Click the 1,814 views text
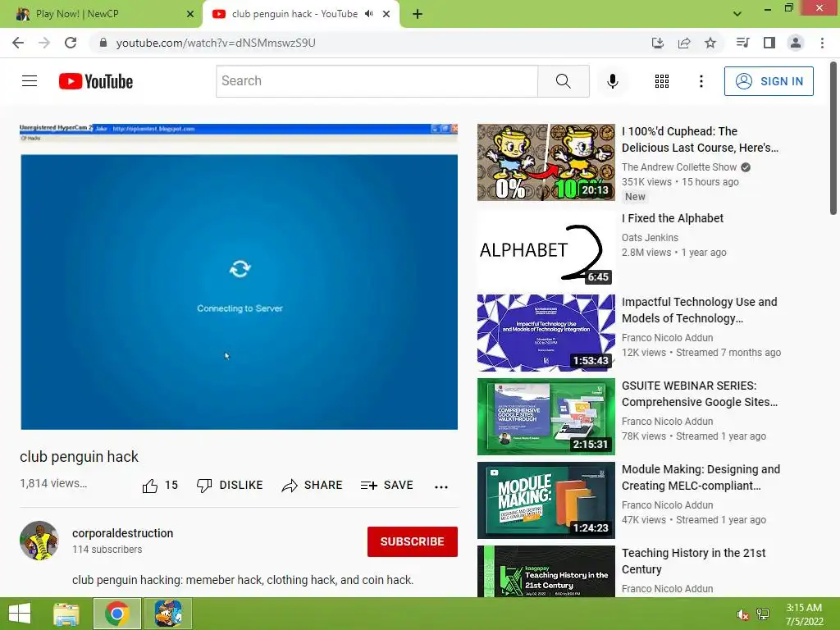Viewport: 840px width, 630px height. coord(53,483)
